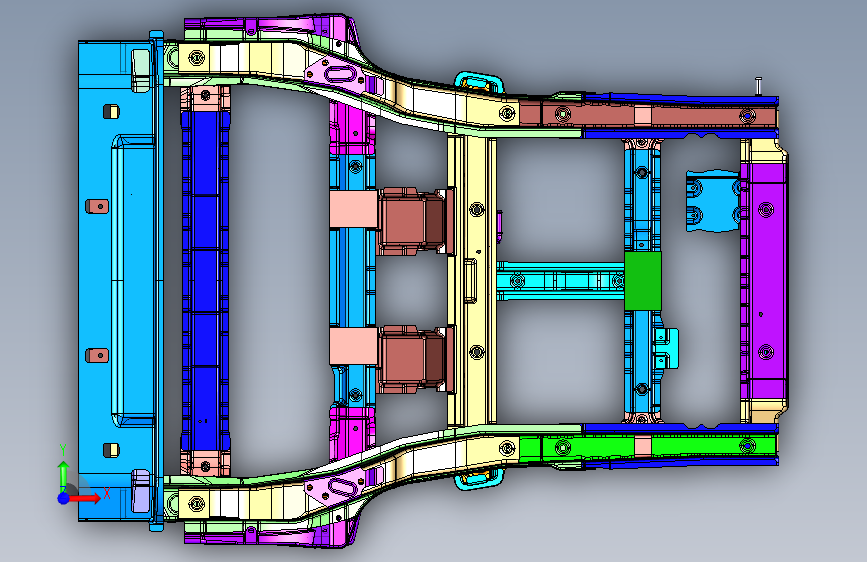Select the cyan loop bracket on the lower rail
The width and height of the screenshot is (867, 562).
pyautogui.click(x=479, y=478)
